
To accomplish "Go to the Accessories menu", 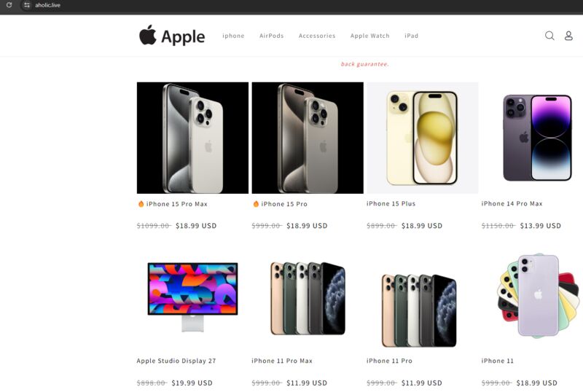I will pos(317,36).
